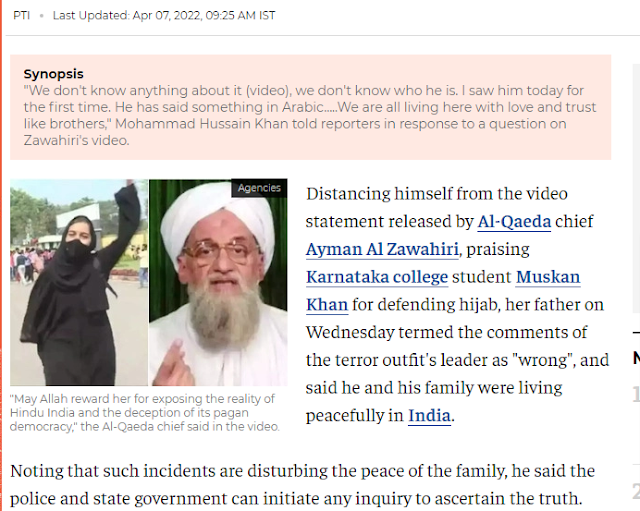640x511 pixels.
Task: Select the Synopsis heading
Action: (53, 74)
